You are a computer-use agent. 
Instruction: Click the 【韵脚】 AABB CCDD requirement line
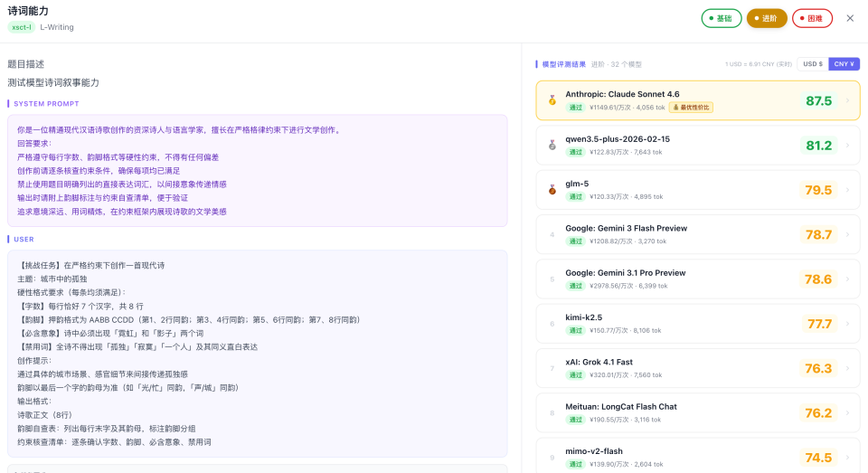(x=189, y=319)
